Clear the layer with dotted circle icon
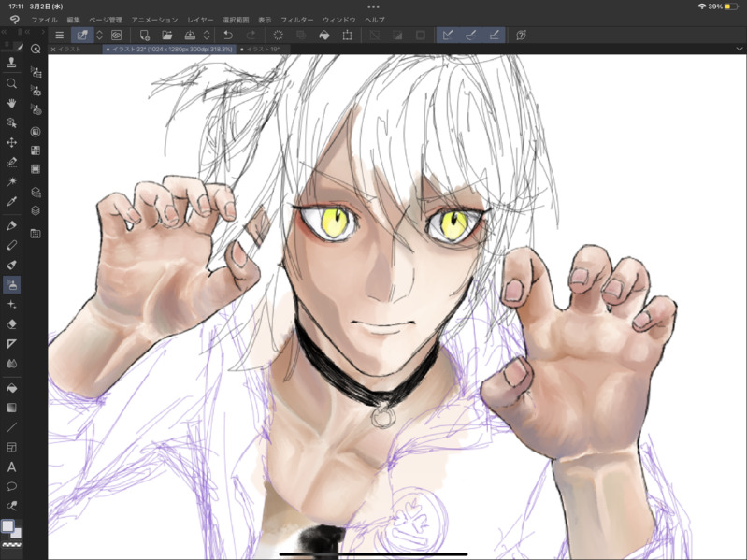Image resolution: width=747 pixels, height=560 pixels. coord(279,36)
